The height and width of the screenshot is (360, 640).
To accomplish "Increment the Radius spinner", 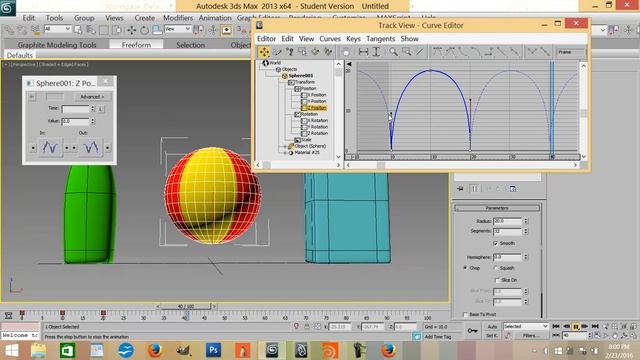I will [526, 219].
